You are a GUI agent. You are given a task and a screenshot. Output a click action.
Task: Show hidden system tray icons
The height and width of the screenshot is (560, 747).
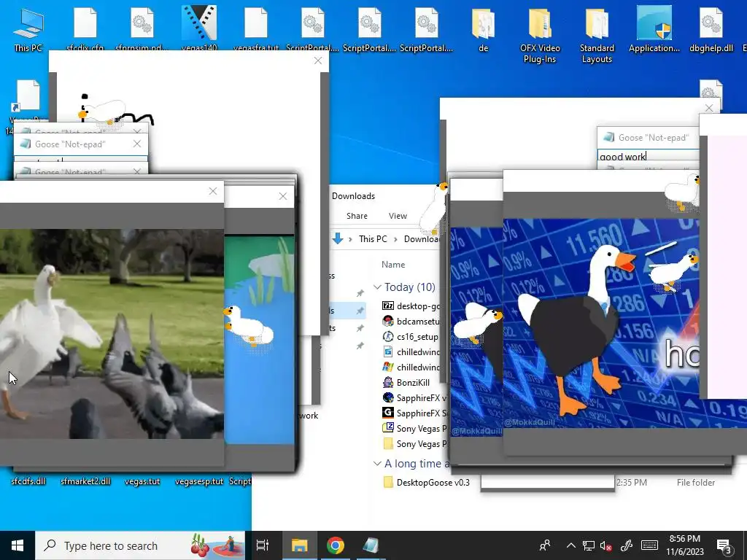tap(570, 545)
